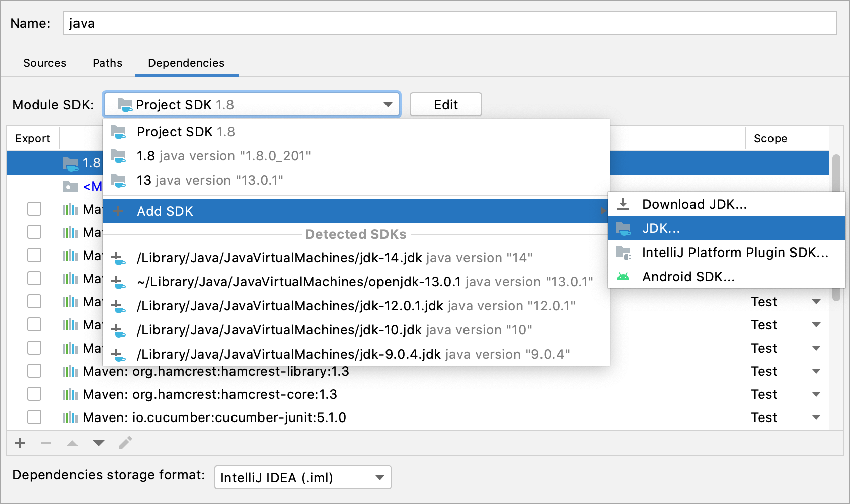This screenshot has width=850, height=504.
Task: Click the move dependency up arrow icon
Action: (72, 443)
